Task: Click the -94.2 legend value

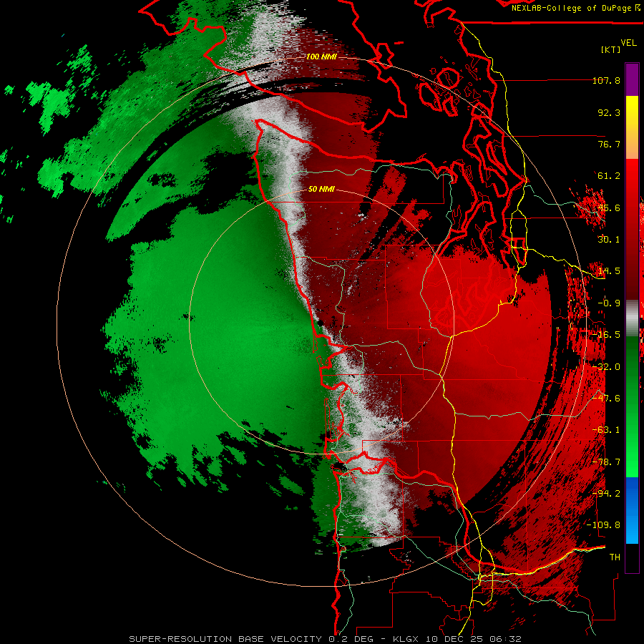Action: pyautogui.click(x=606, y=494)
